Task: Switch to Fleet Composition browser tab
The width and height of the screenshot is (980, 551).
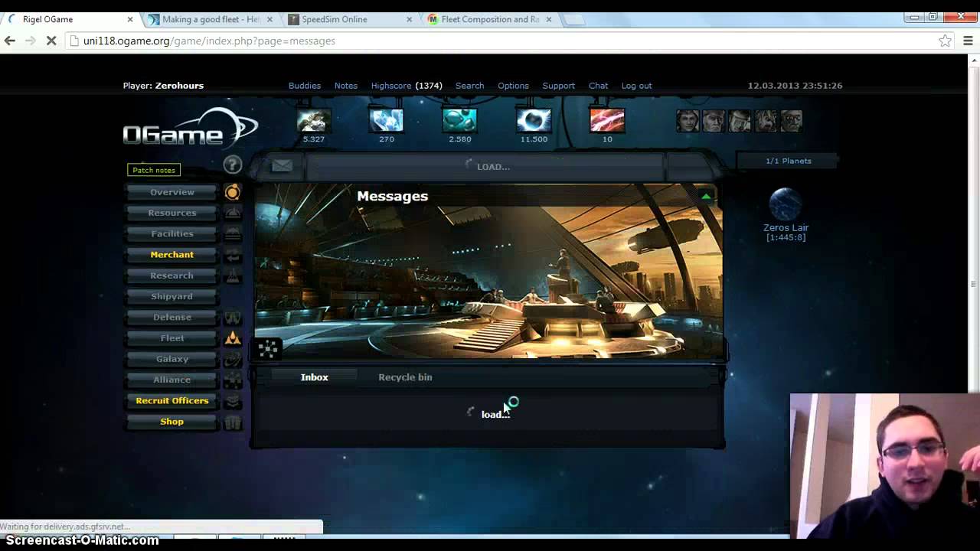Action: 488,19
